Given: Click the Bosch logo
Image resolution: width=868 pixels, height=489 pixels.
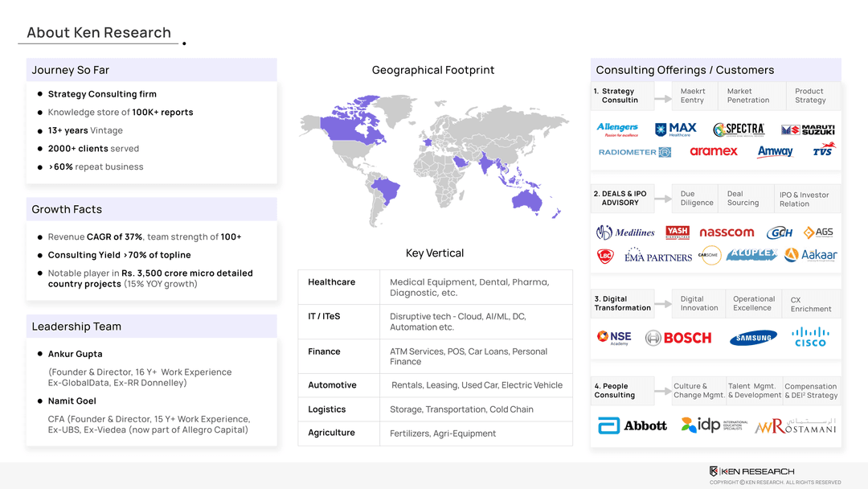Looking at the screenshot, I should (678, 338).
